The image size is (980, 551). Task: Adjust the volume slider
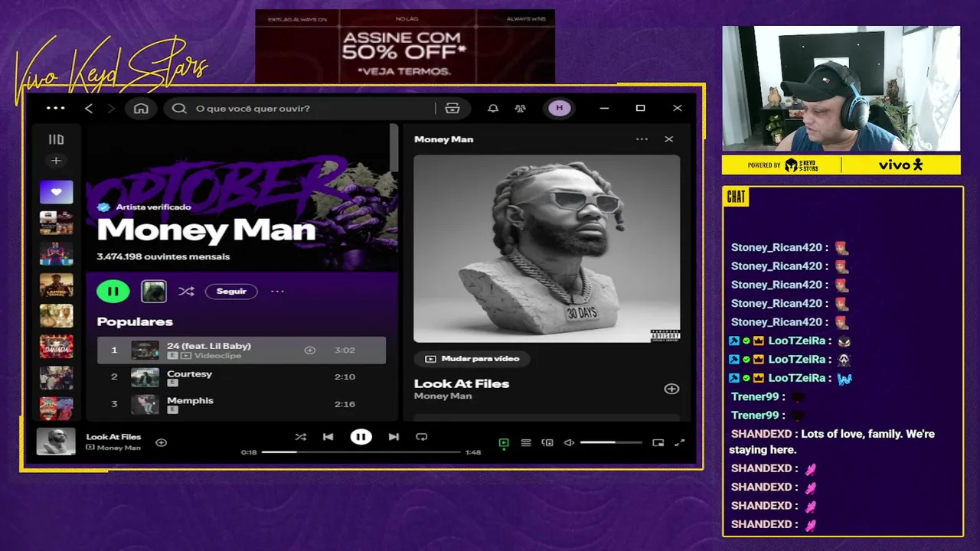(611, 442)
